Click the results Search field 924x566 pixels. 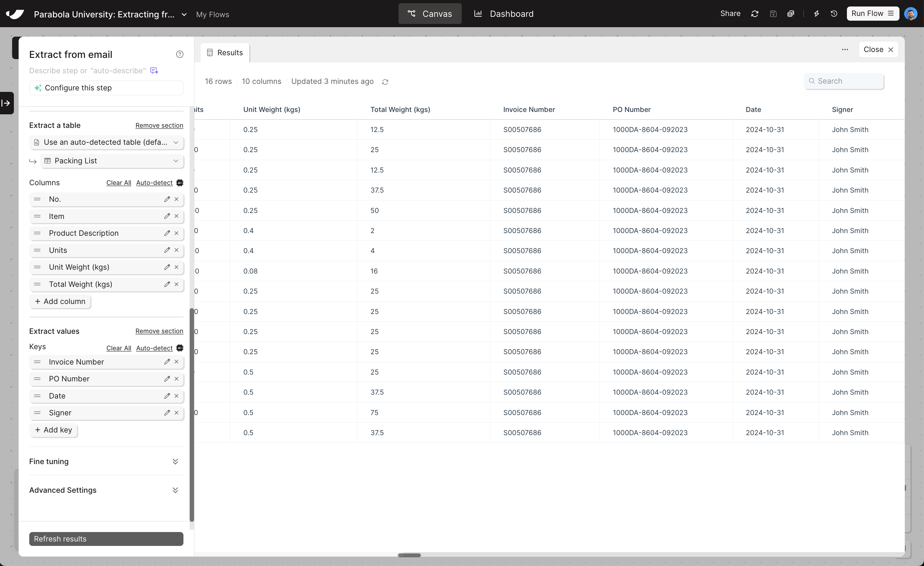[x=844, y=81]
